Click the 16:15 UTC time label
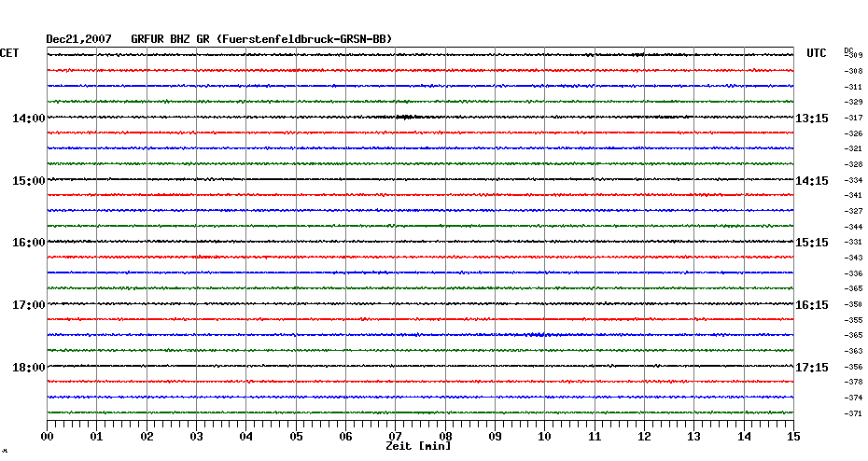Viewport: 868px width, 461px height. (812, 305)
